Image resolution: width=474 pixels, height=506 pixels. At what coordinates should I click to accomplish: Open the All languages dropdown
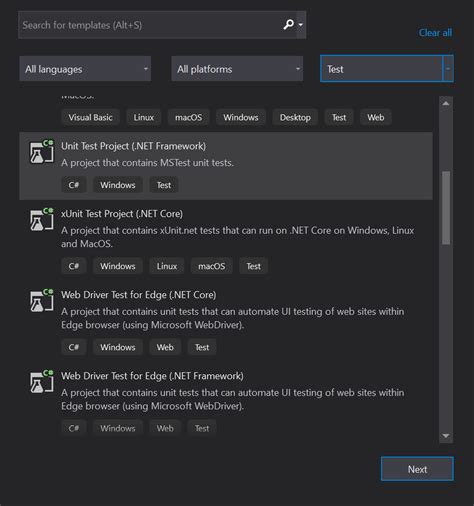(85, 69)
